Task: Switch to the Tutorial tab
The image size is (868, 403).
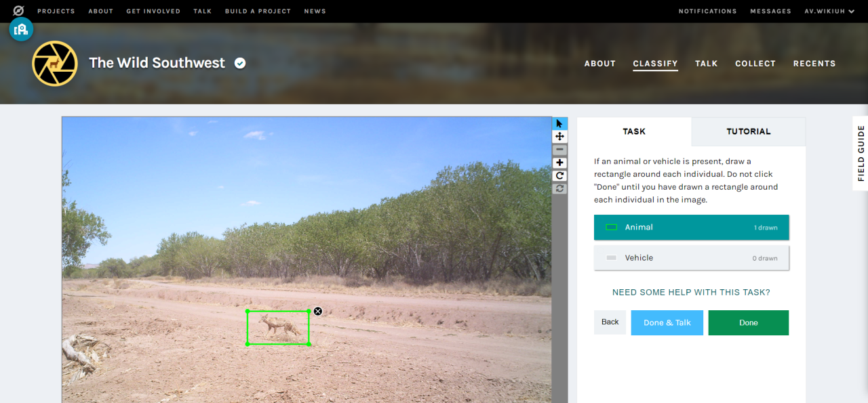Action: 749,131
